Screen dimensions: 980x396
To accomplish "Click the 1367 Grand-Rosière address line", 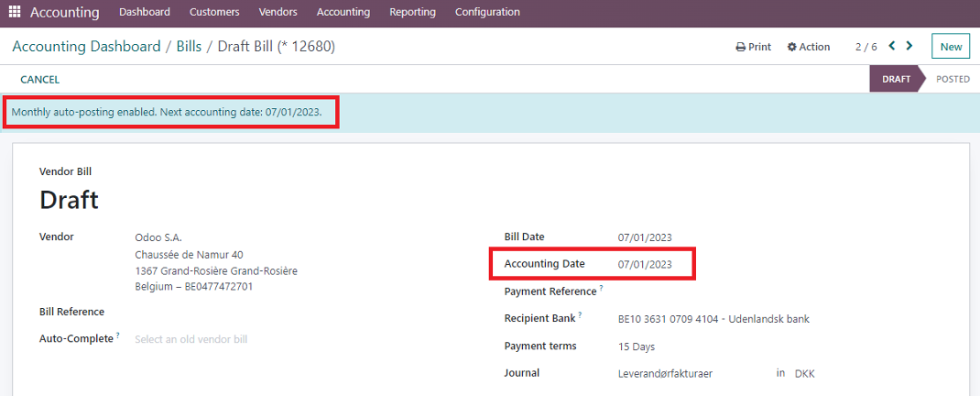I will click(x=216, y=271).
